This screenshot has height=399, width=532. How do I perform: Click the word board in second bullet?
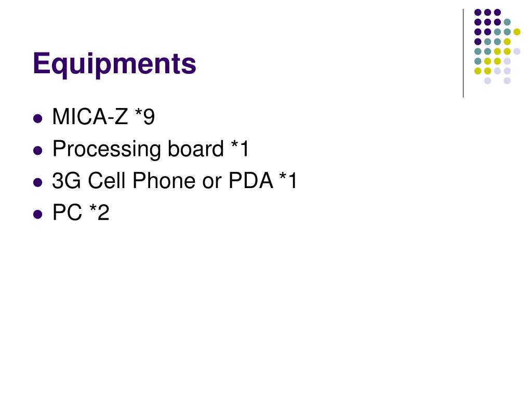[196, 149]
